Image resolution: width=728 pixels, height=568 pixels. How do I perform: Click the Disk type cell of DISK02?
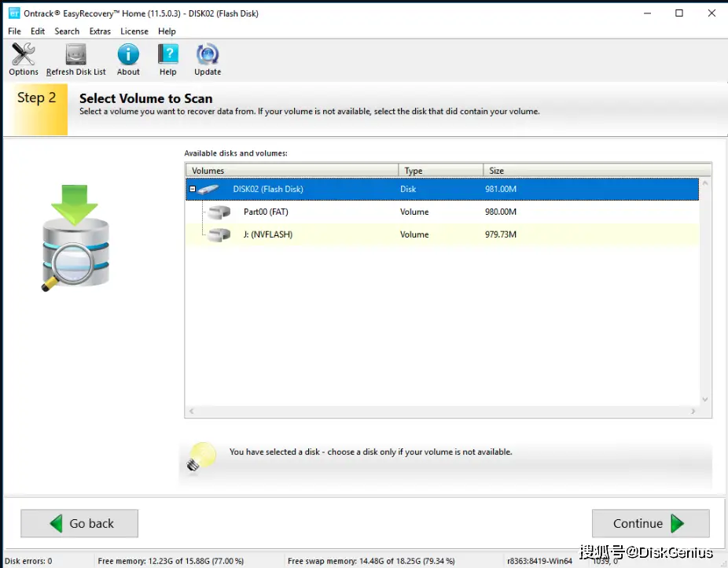(x=408, y=189)
